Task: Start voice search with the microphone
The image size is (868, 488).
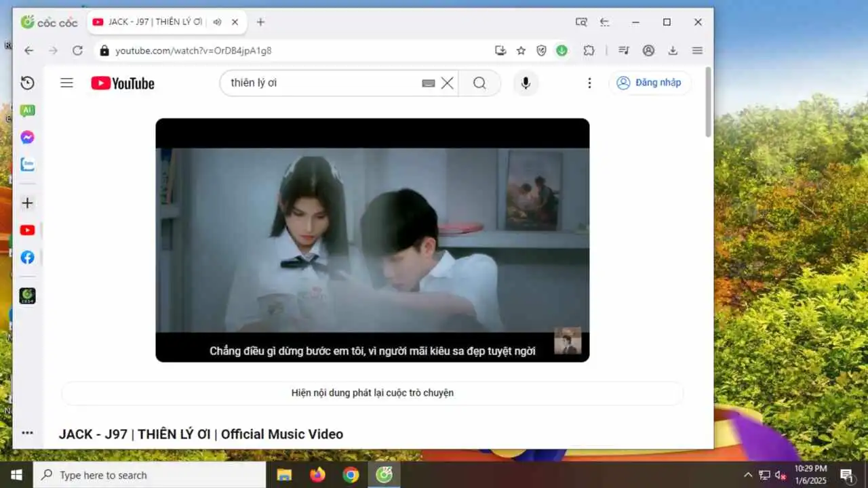Action: (525, 83)
